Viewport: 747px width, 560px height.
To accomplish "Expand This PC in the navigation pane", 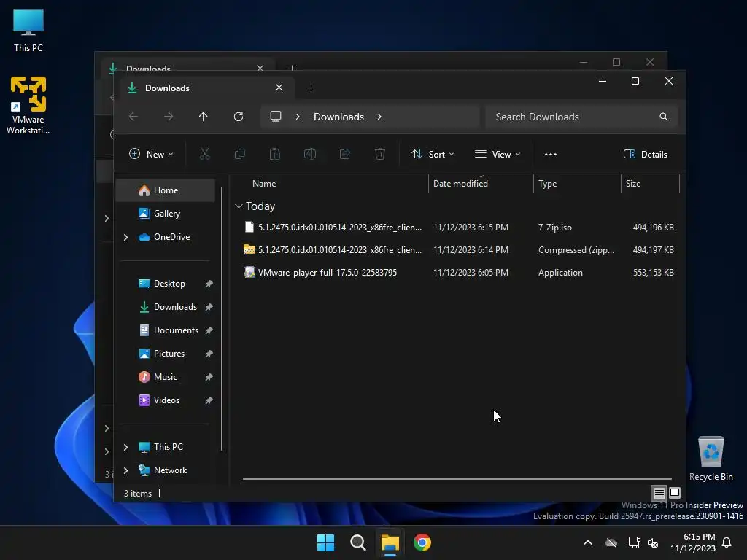I will [125, 447].
